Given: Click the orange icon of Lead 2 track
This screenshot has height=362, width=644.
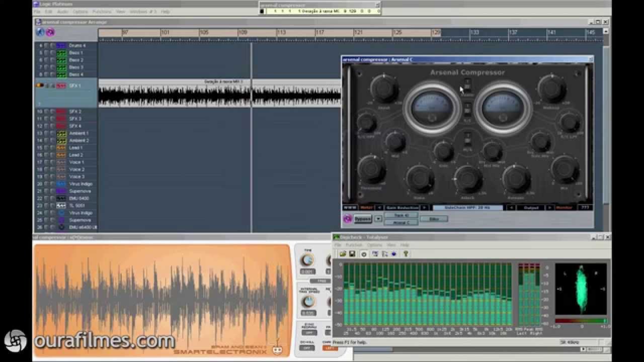Looking at the screenshot, I should tap(61, 155).
